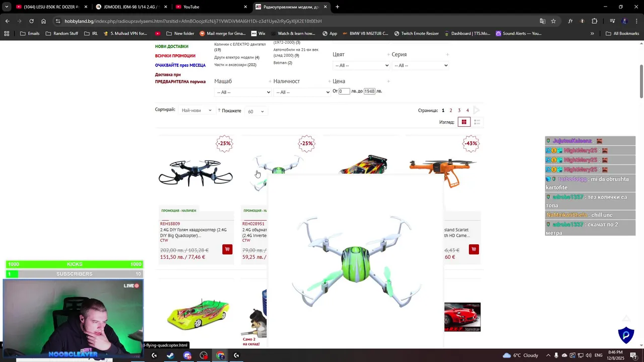Click the address bar URL
The image size is (644, 362).
pos(193,21)
